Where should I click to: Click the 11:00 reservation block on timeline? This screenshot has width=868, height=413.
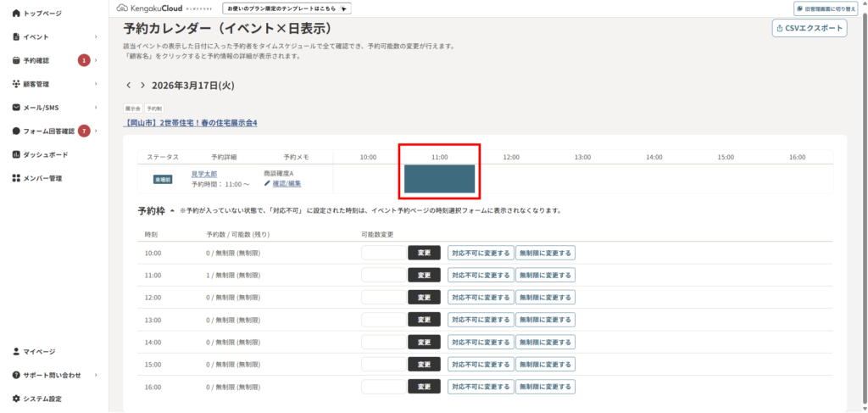(x=439, y=179)
